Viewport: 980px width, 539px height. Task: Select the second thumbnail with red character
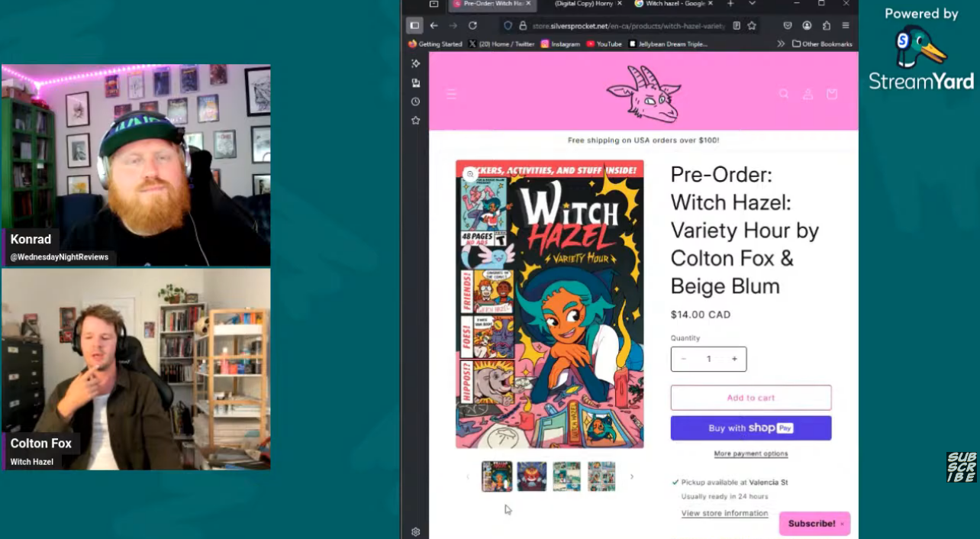coord(532,476)
